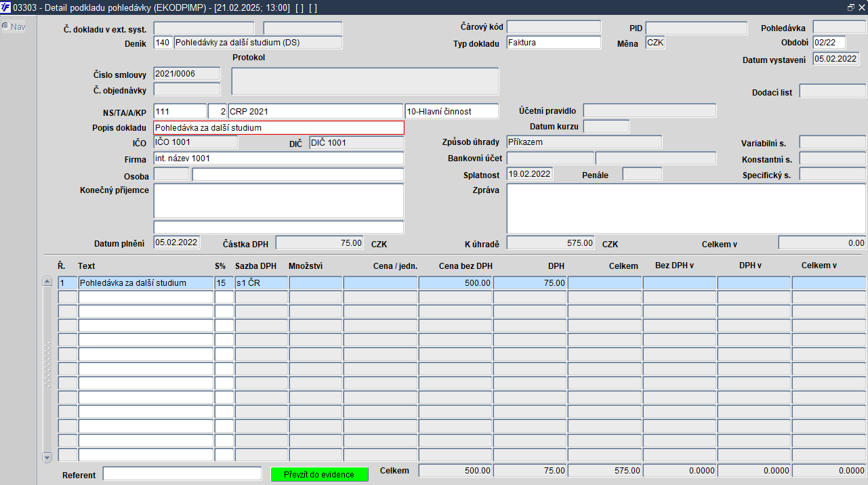This screenshot has width=868, height=485.
Task: Click the Typ dokladu field Faktura
Action: (x=554, y=43)
